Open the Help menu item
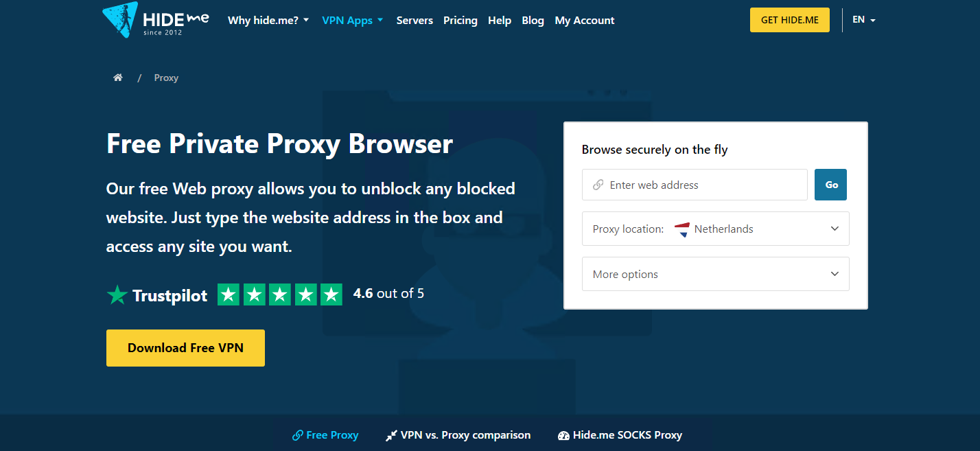980x451 pixels. pos(500,21)
